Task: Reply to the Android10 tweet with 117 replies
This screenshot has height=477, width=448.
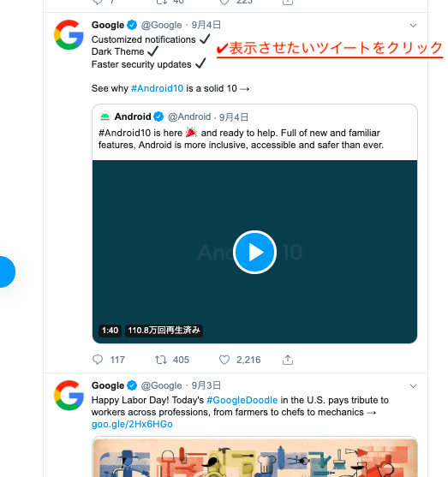Action: (98, 360)
